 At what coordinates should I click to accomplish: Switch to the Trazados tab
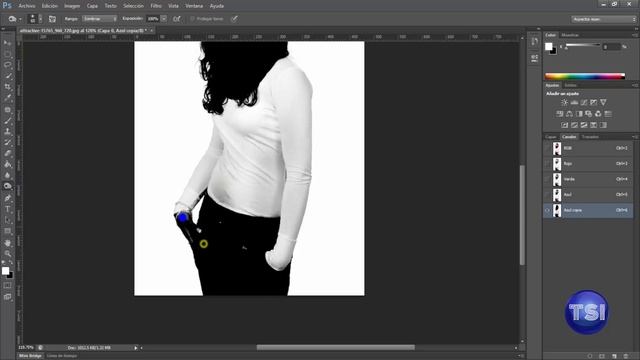(x=590, y=137)
